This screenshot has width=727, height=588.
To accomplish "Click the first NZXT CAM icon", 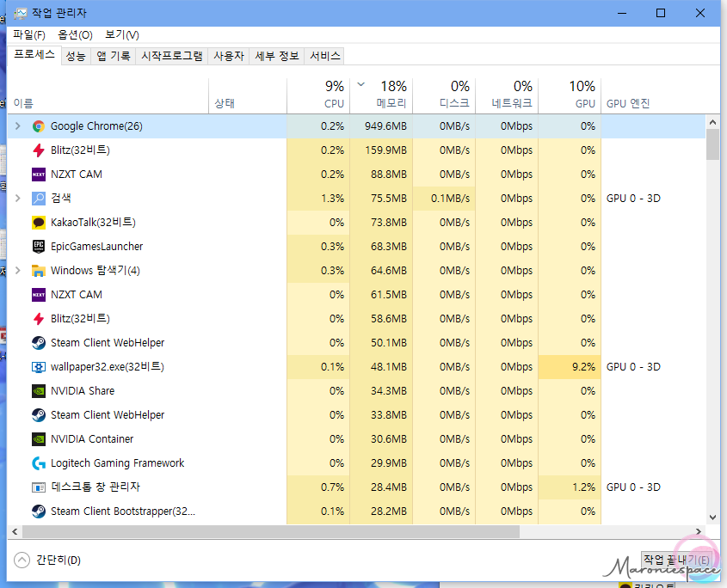I will [39, 175].
